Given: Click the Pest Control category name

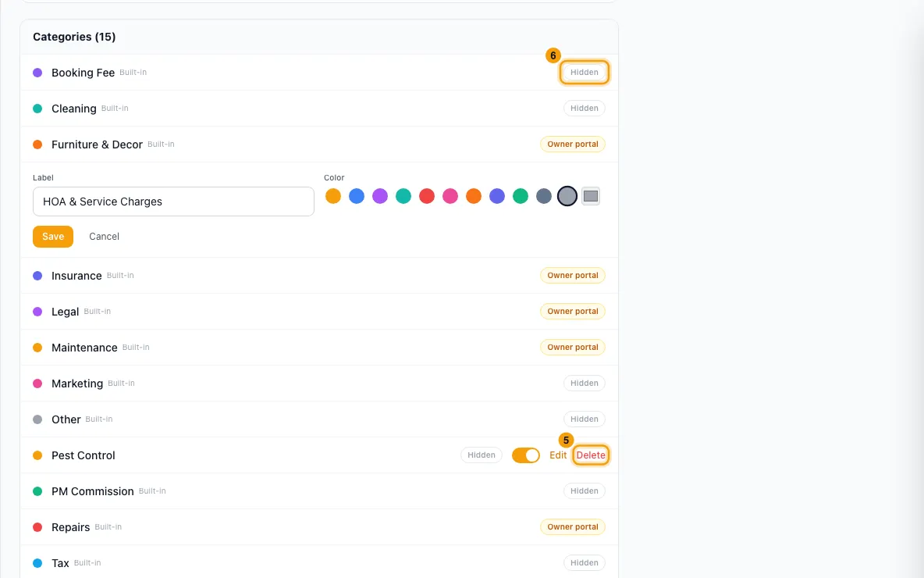Looking at the screenshot, I should tap(83, 456).
